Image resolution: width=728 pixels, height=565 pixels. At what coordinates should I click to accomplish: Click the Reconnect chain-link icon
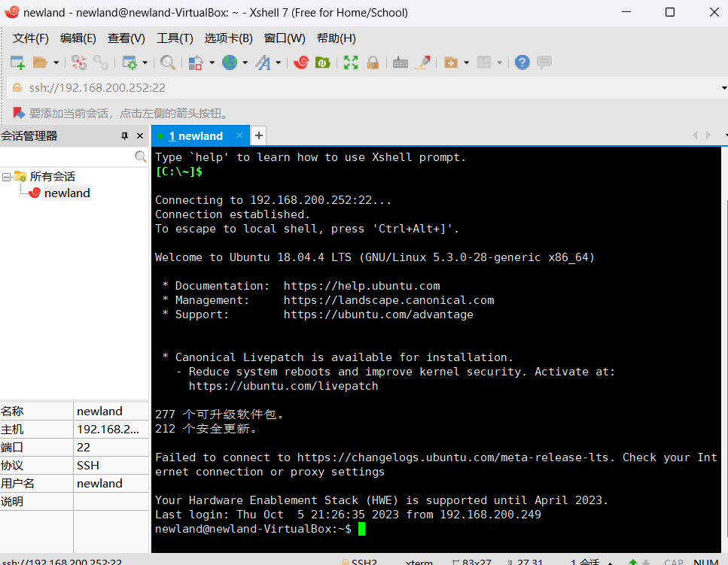point(101,62)
